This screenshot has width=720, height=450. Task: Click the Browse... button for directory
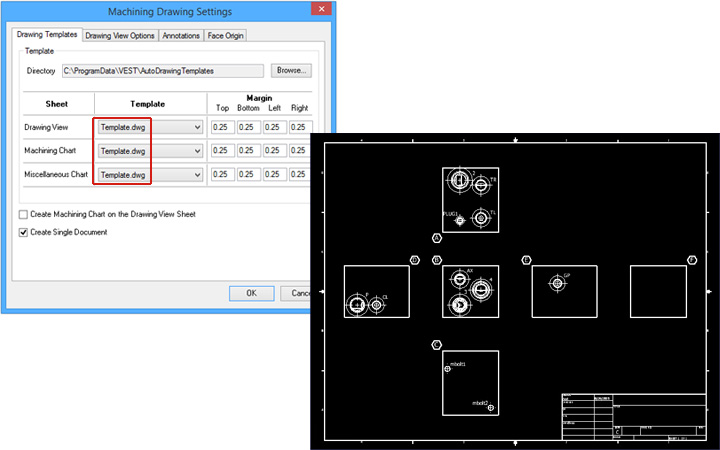[x=291, y=71]
